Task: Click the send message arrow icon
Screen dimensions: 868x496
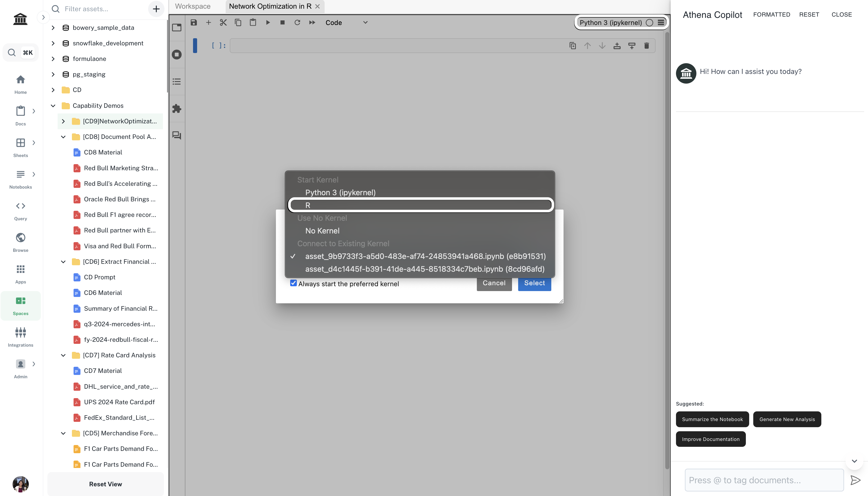Action: pyautogui.click(x=855, y=480)
